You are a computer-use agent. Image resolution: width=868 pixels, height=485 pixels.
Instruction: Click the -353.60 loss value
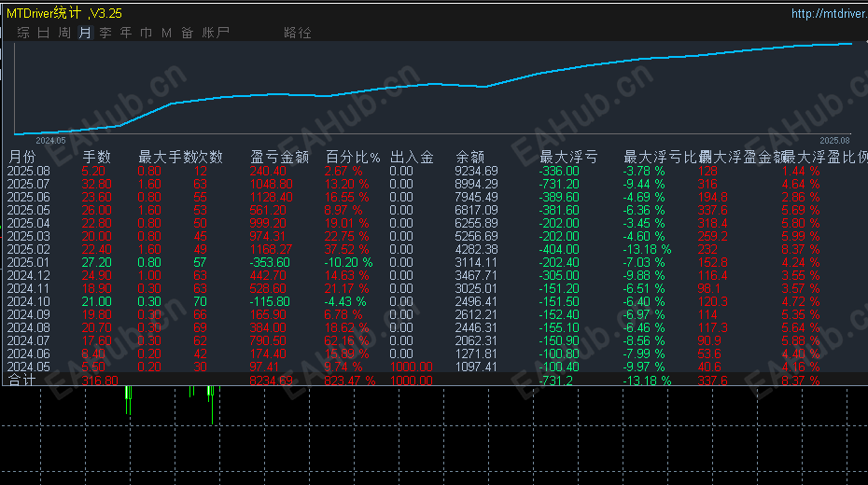tap(270, 262)
